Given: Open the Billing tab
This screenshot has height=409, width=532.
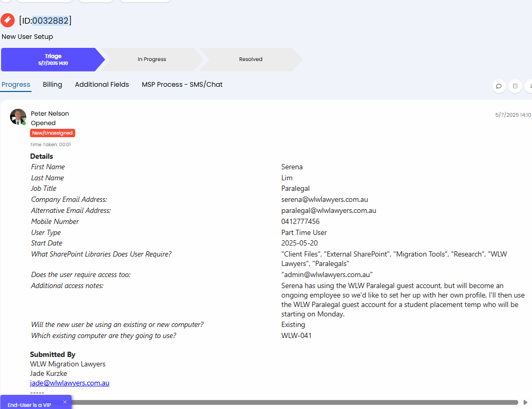Looking at the screenshot, I should coord(52,85).
